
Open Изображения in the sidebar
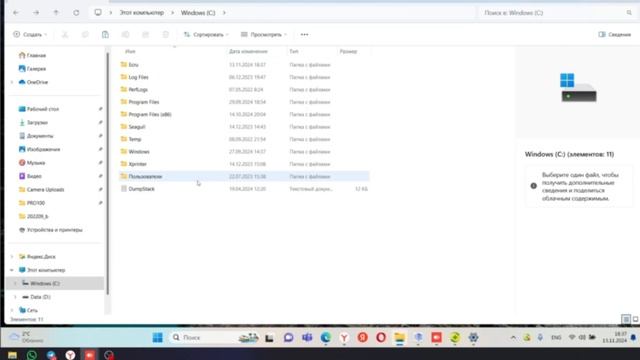(43, 149)
